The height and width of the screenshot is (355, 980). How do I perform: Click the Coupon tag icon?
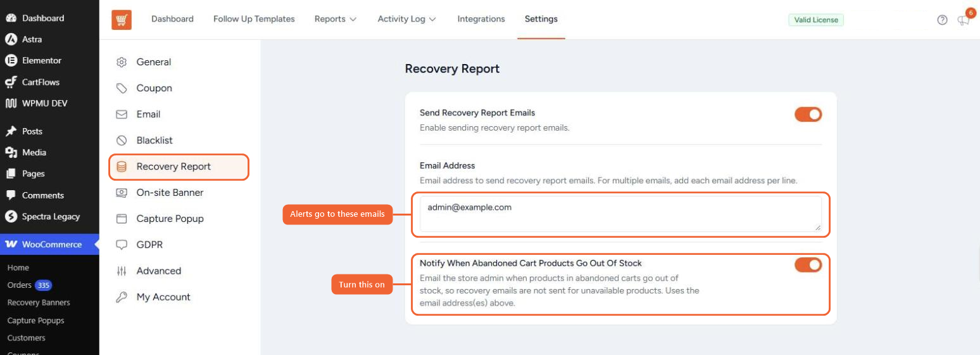122,88
